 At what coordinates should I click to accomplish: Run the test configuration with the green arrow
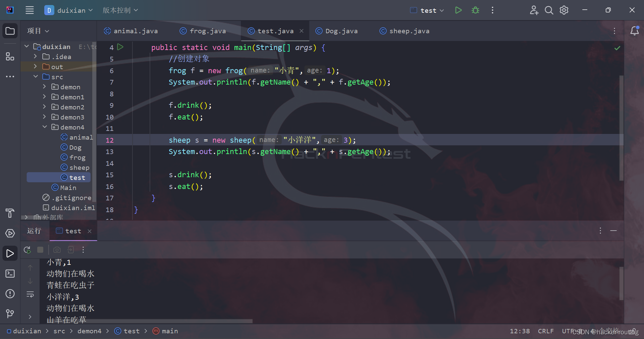pos(458,10)
